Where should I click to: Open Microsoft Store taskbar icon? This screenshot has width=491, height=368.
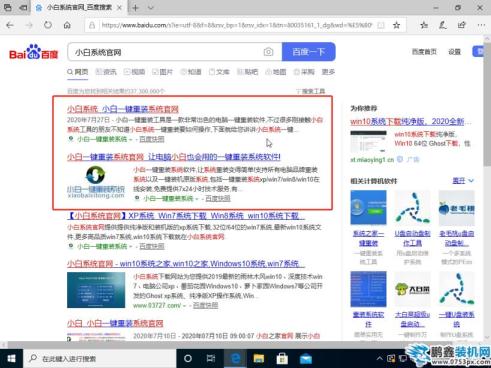pos(282,359)
